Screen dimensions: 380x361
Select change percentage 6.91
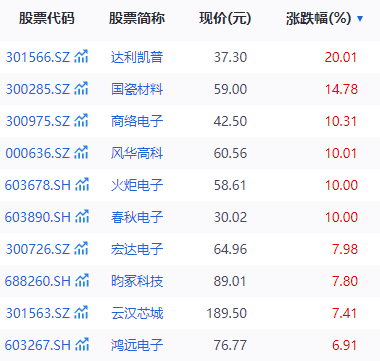345,345
